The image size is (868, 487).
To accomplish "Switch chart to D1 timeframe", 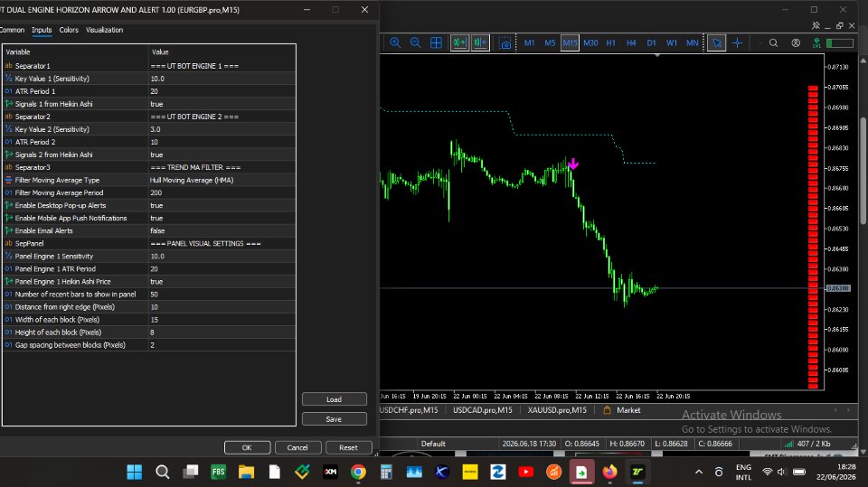I will [652, 42].
